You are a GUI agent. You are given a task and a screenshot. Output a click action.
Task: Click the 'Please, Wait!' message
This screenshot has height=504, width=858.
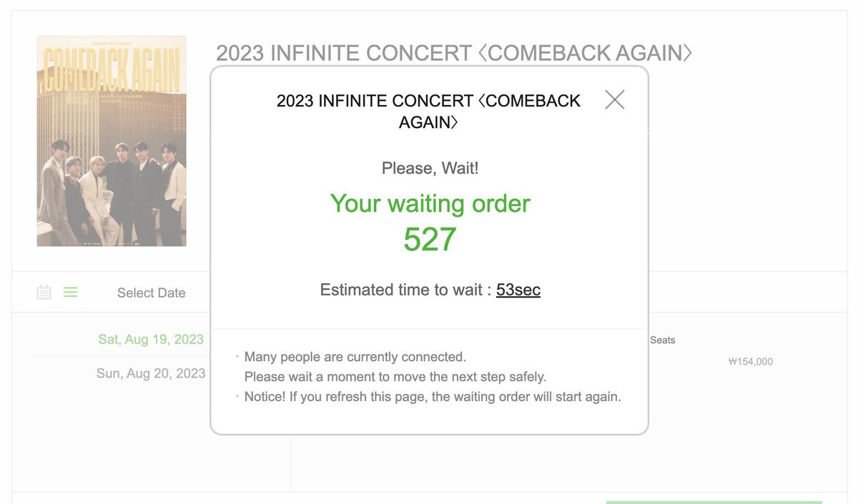(x=430, y=168)
